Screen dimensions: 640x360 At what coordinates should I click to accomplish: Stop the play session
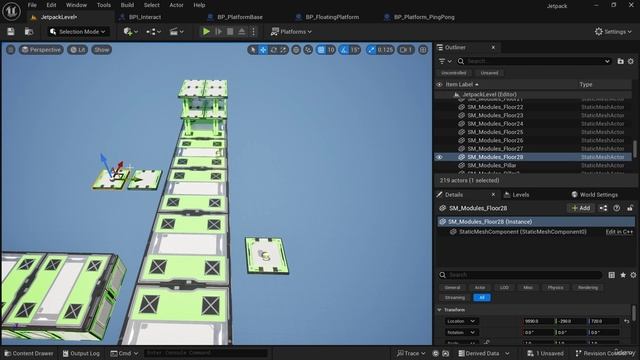point(230,31)
